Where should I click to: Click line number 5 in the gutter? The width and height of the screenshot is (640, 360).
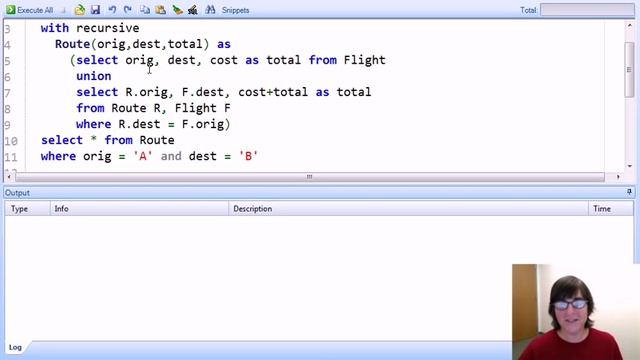(7, 61)
